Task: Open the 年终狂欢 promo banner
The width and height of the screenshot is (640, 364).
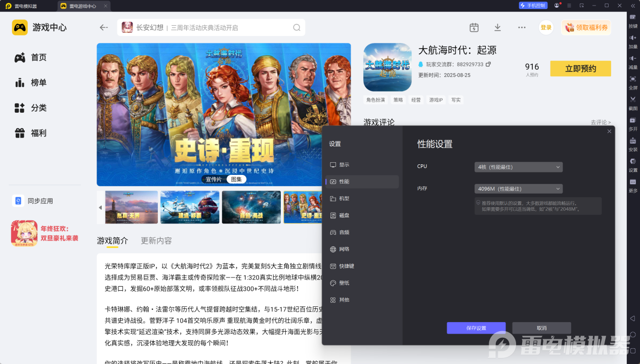Action: coord(45,234)
